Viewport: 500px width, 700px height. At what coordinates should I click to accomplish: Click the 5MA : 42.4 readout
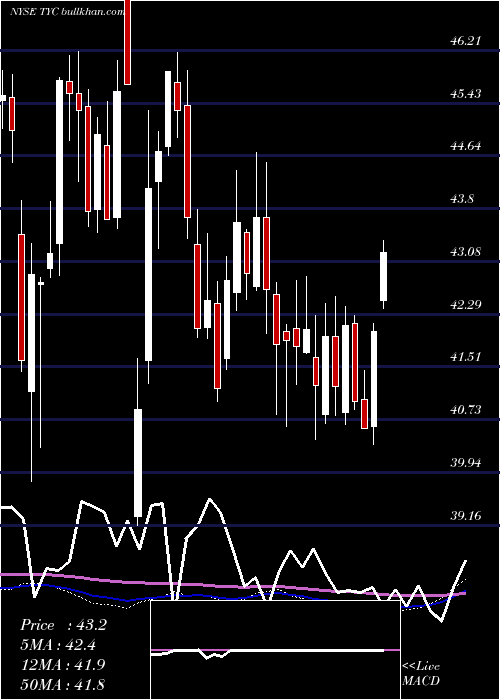pos(58,645)
